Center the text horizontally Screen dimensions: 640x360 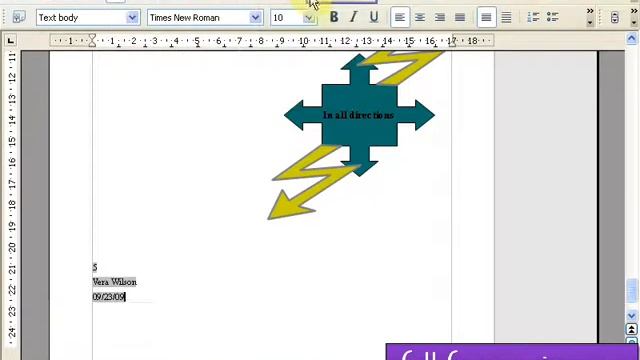click(420, 17)
